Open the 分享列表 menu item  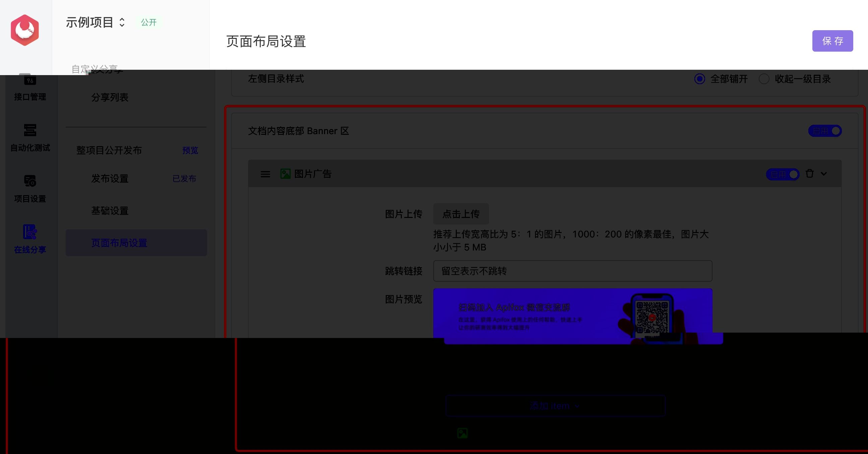pos(110,98)
